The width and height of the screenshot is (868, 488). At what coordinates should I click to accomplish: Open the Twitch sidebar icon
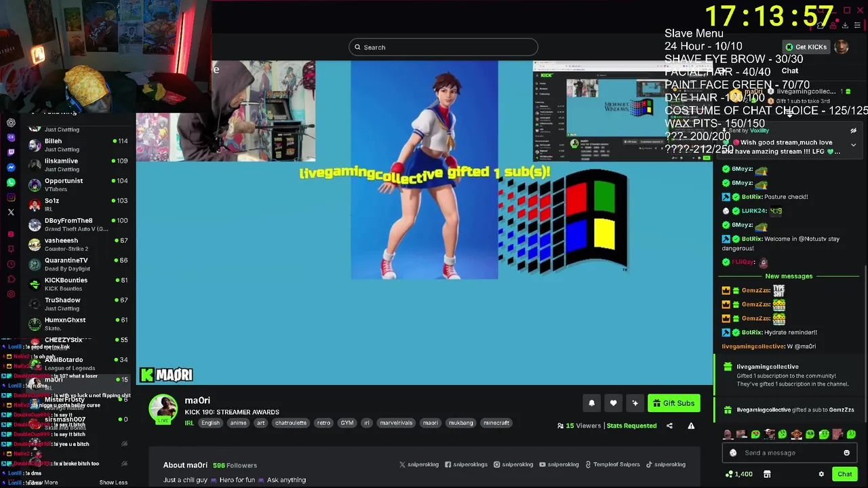click(x=11, y=152)
